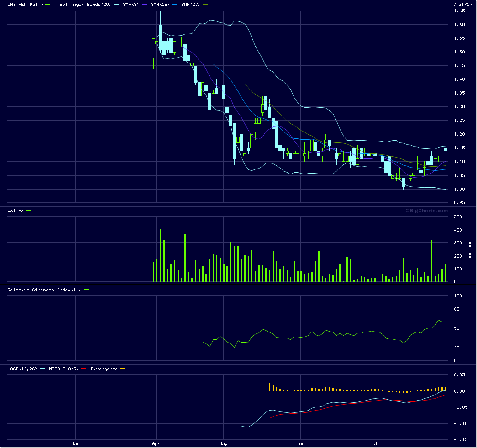Click the last candlestick at 7/31/17
Image resolution: width=477 pixels, height=448 pixels.
[446, 149]
